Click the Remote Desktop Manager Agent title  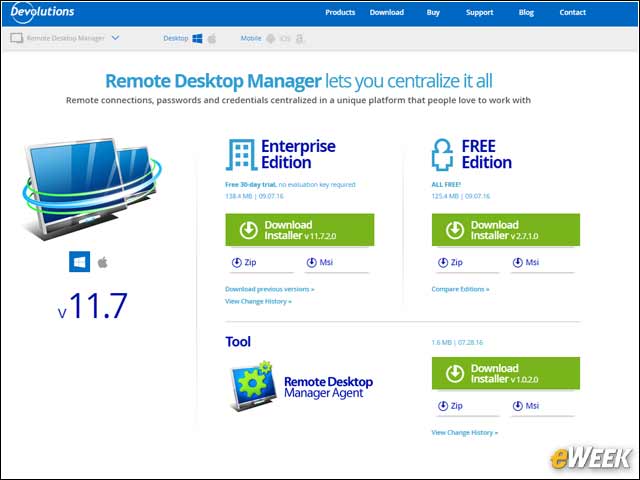328,387
